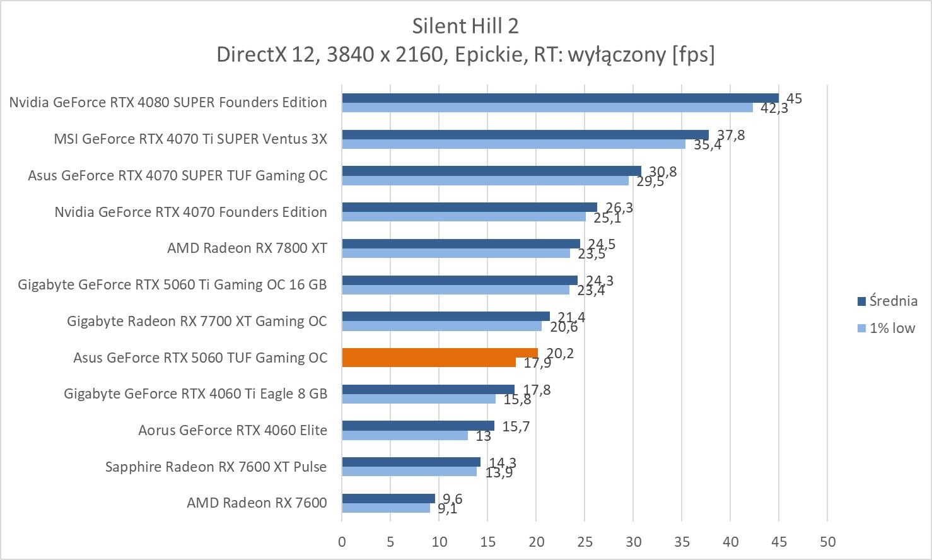Click the 29,5 data label
The width and height of the screenshot is (932, 560).
point(650,182)
